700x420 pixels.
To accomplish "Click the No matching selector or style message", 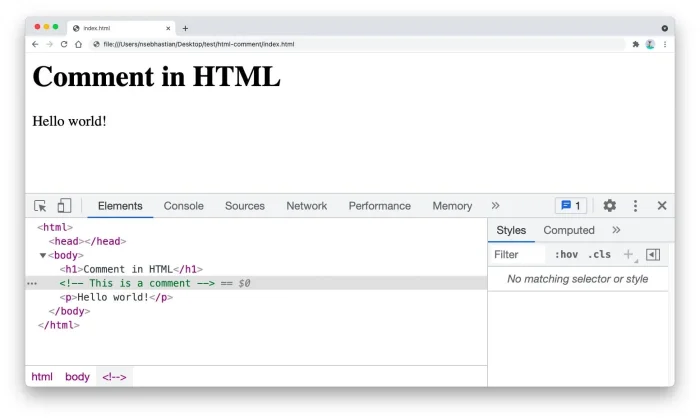I will 577,279.
